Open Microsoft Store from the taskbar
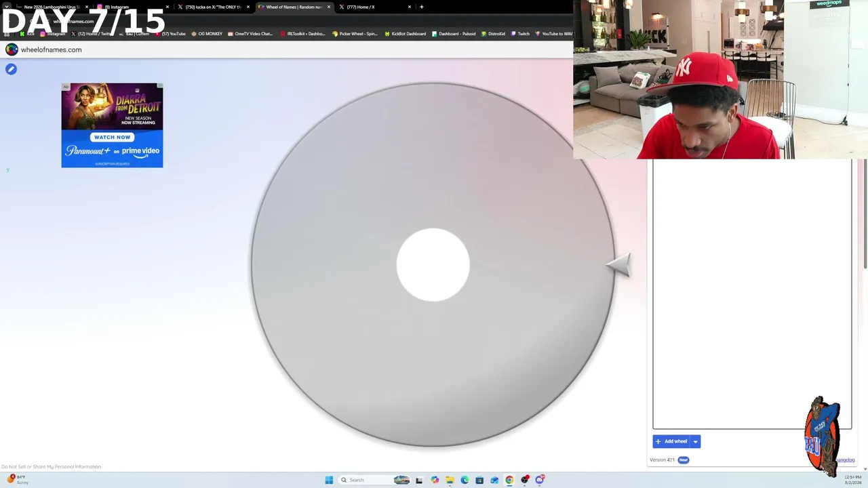868x488 pixels. [479, 480]
